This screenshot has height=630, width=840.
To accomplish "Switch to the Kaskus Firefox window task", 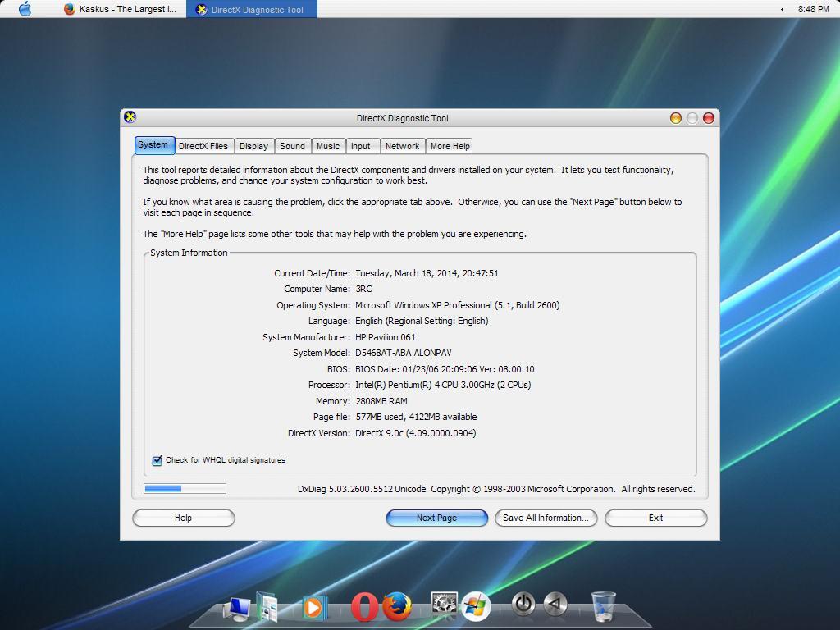I will coord(121,9).
